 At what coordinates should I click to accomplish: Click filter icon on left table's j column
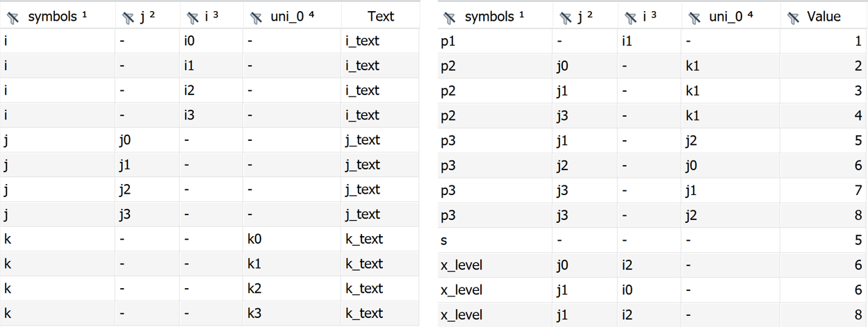pyautogui.click(x=127, y=17)
